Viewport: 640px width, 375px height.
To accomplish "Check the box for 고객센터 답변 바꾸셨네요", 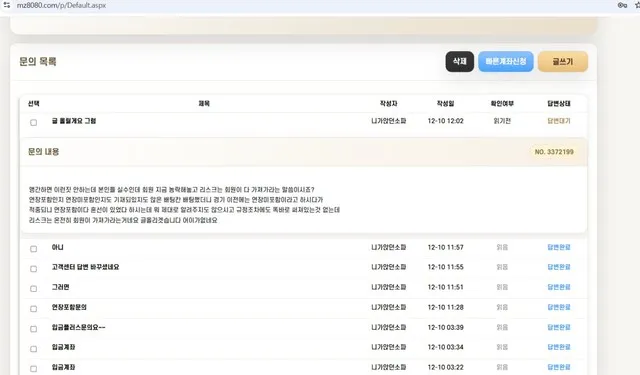I will pos(33,269).
